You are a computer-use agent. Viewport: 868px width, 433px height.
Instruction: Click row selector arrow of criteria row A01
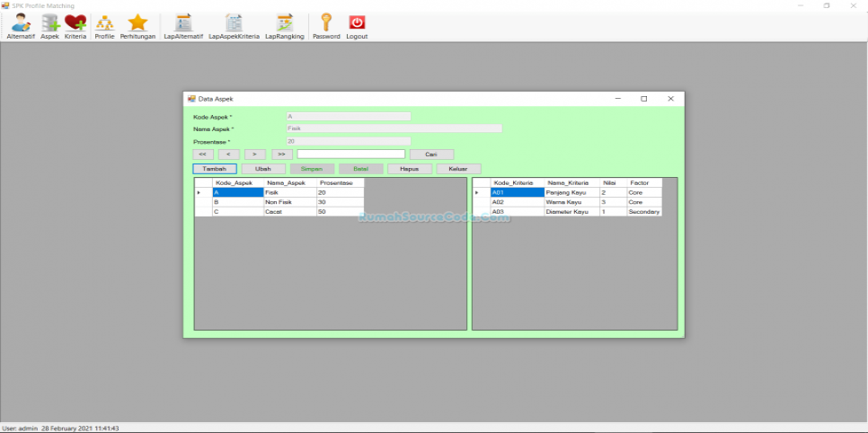[482, 192]
